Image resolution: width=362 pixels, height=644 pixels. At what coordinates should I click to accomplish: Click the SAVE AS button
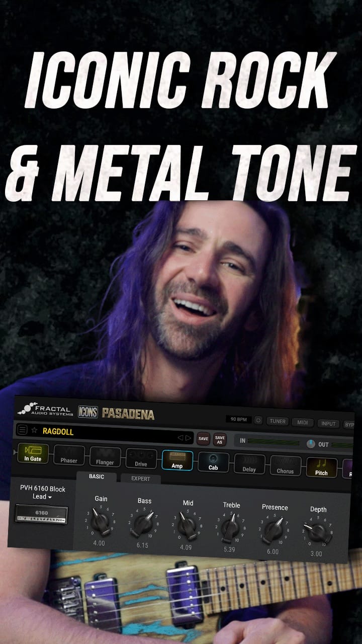click(x=220, y=440)
